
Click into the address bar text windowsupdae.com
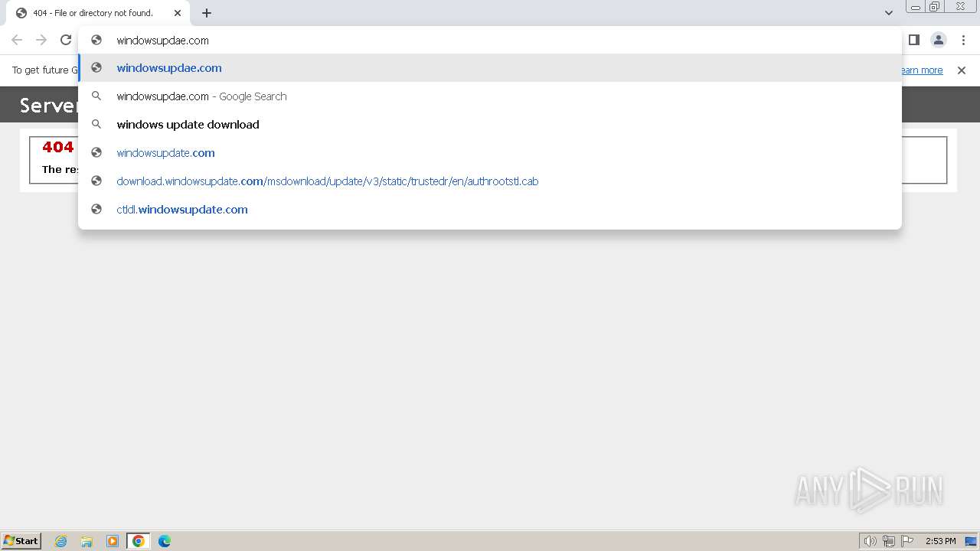(162, 41)
